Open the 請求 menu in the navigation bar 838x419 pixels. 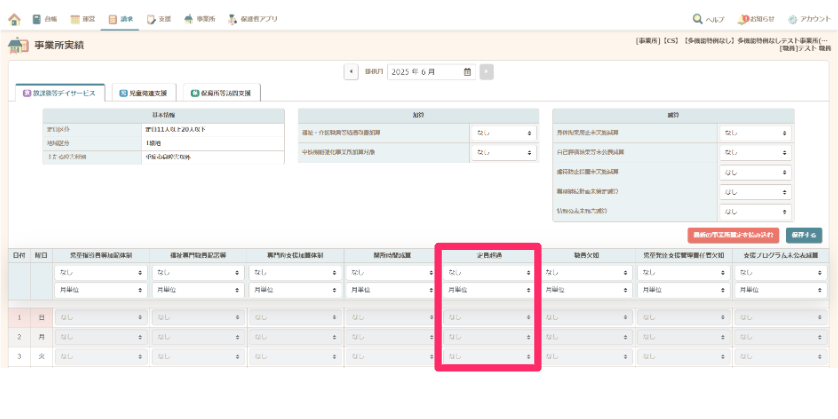[x=121, y=19]
